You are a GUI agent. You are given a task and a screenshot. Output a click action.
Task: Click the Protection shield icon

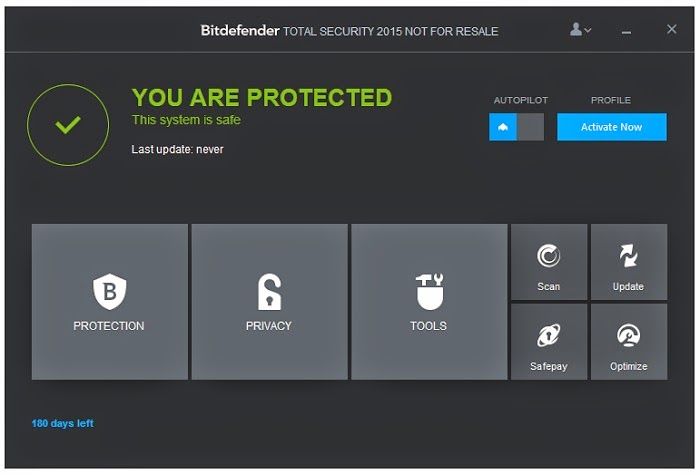[109, 293]
